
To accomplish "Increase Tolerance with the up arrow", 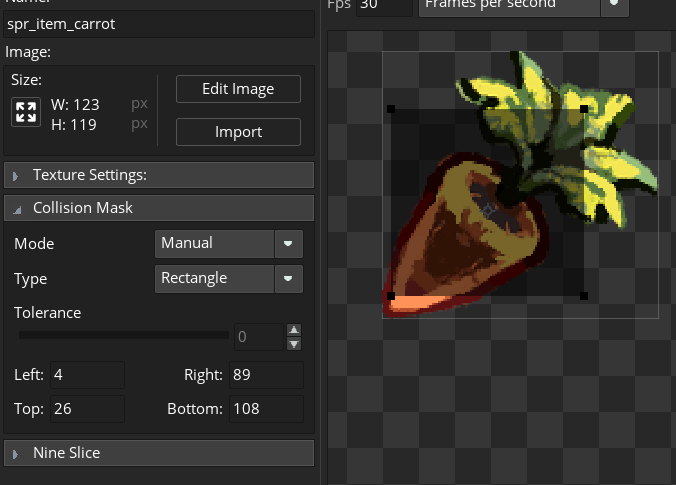I will coord(294,330).
